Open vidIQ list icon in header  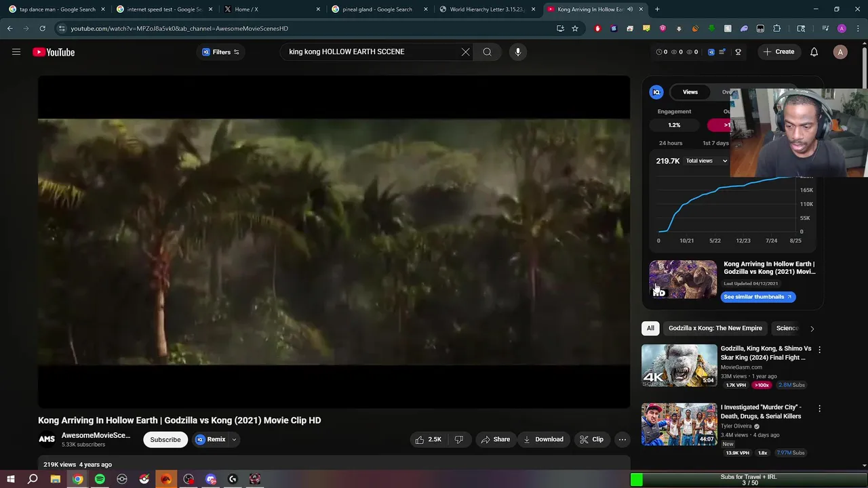[722, 52]
